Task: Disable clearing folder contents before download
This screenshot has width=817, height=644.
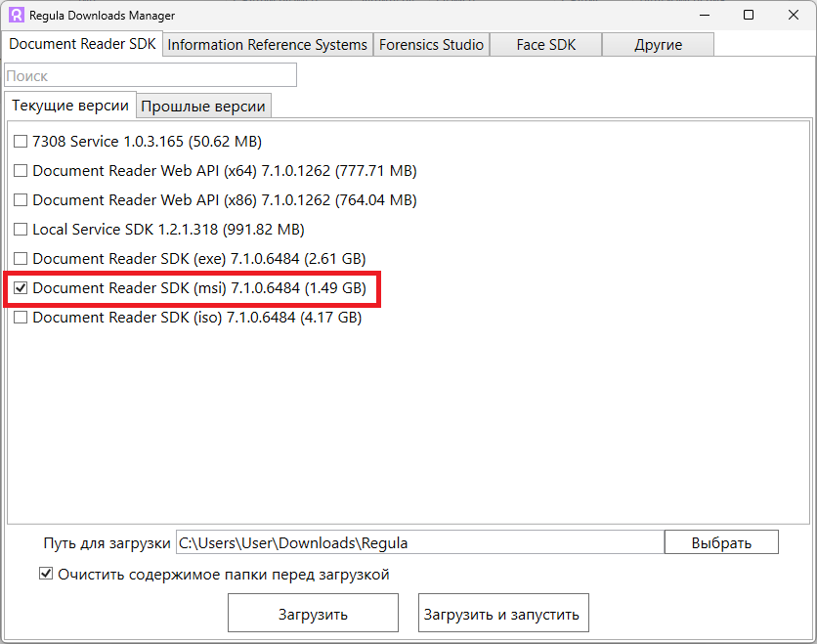Action: [x=45, y=574]
